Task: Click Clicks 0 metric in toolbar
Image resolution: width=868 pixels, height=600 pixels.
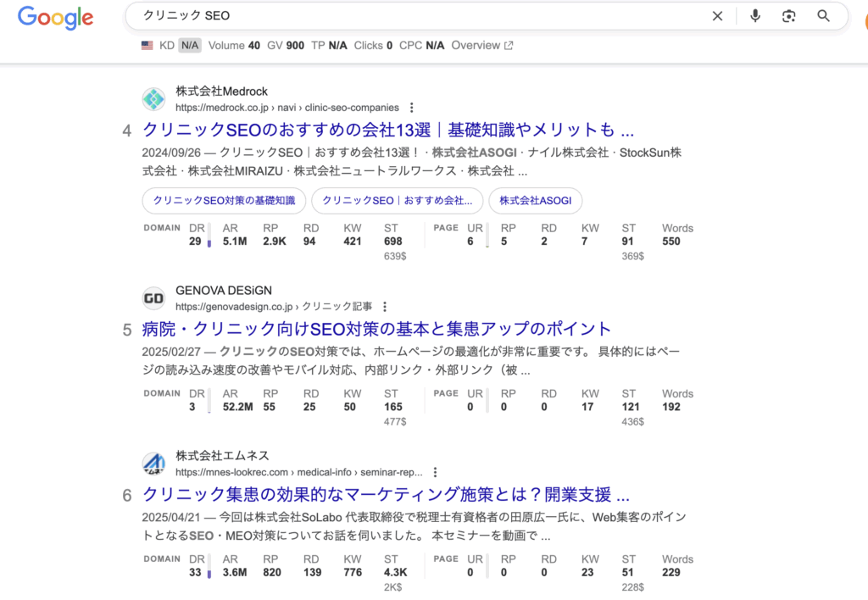Action: pyautogui.click(x=373, y=46)
